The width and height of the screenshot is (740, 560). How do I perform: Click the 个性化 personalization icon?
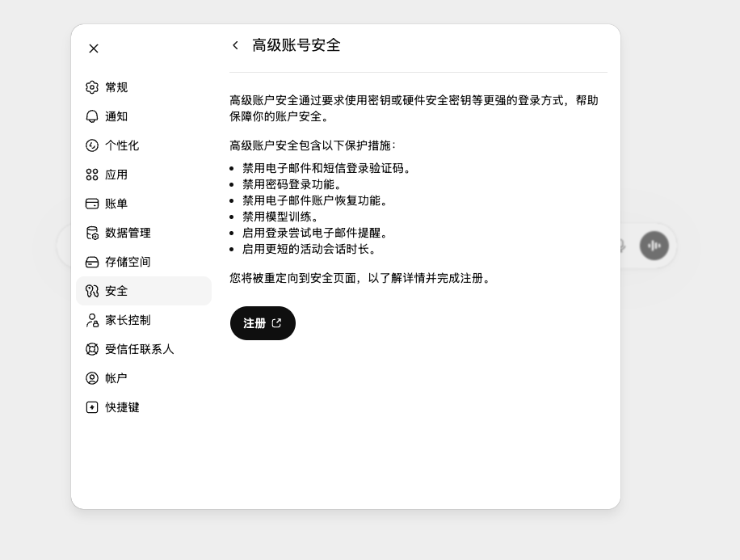click(92, 145)
